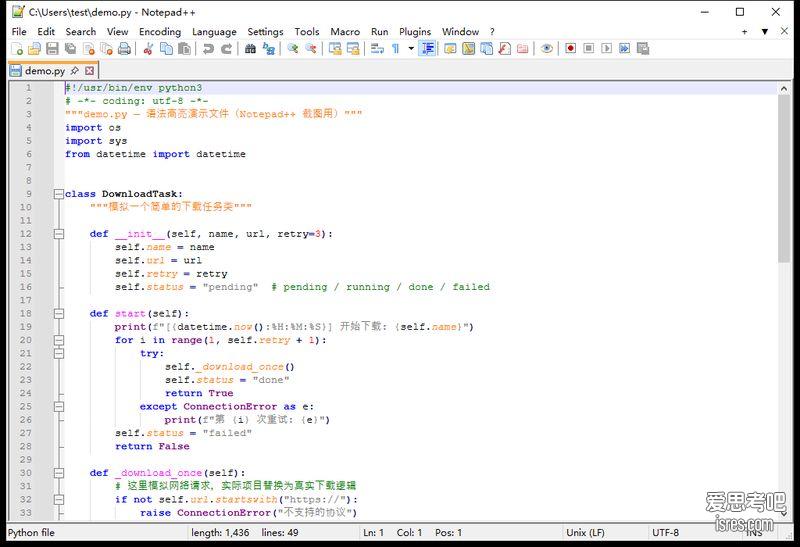Click the plus button in the menu bar

(744, 32)
